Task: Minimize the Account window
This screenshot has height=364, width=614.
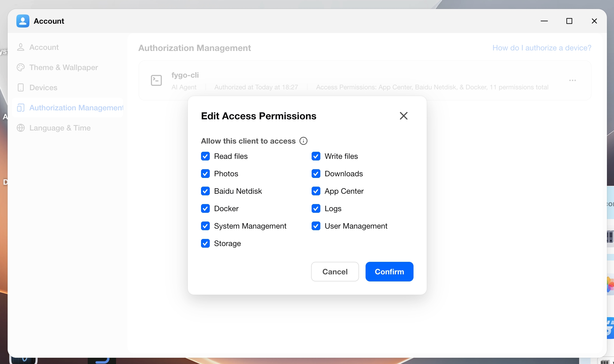Action: click(x=544, y=21)
